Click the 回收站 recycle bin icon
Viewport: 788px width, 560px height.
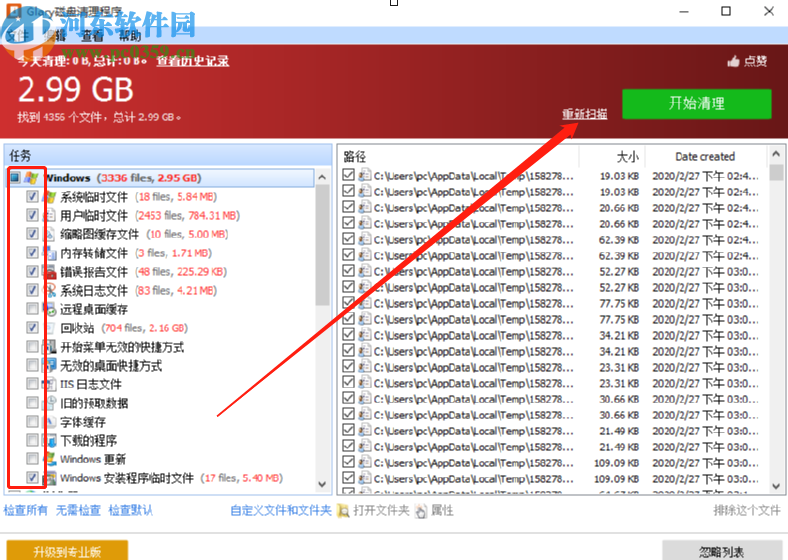pos(49,328)
